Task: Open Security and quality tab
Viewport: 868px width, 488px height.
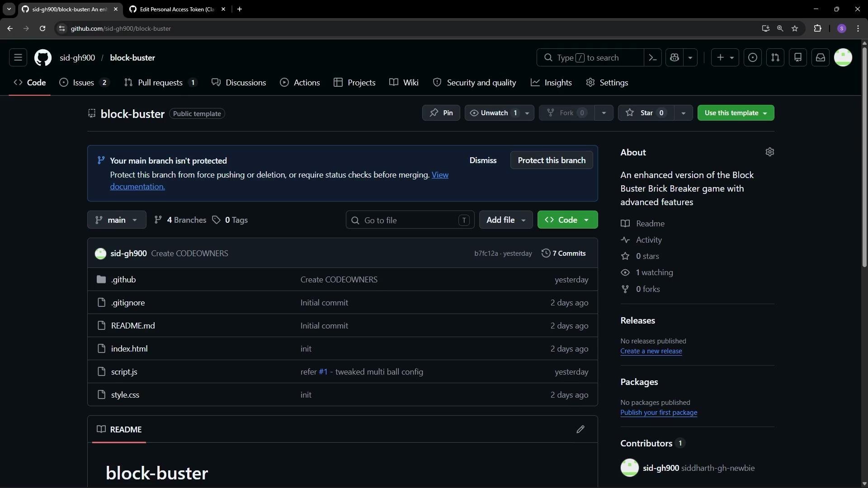Action: point(474,83)
